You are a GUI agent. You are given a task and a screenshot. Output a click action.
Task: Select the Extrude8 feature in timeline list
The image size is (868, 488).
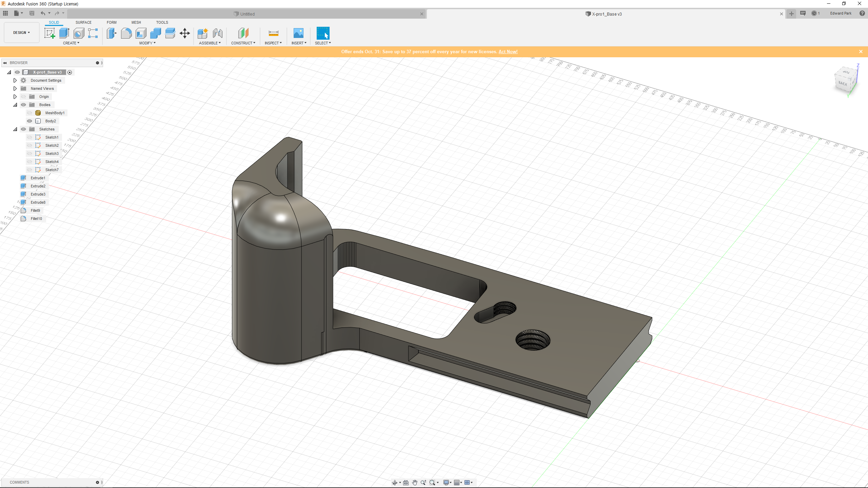pyautogui.click(x=38, y=202)
